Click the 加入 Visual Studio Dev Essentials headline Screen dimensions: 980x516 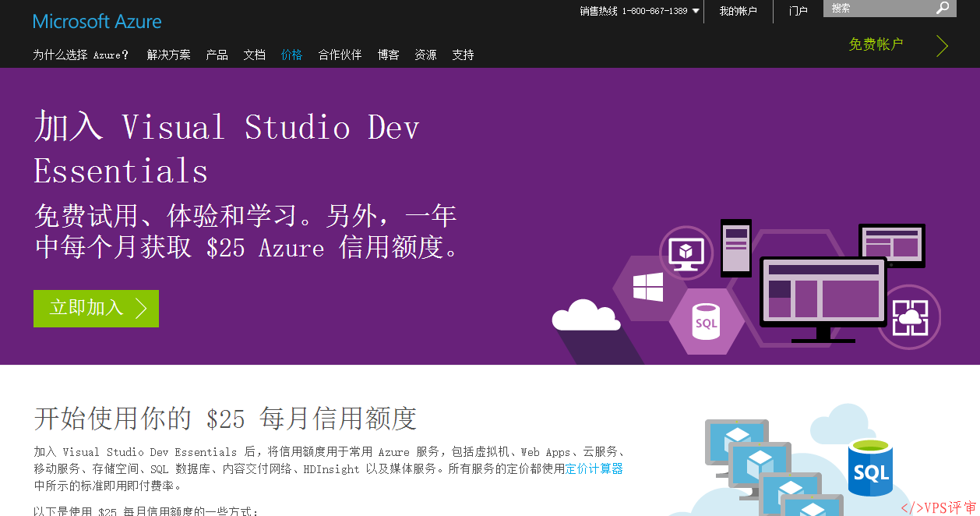pyautogui.click(x=227, y=148)
